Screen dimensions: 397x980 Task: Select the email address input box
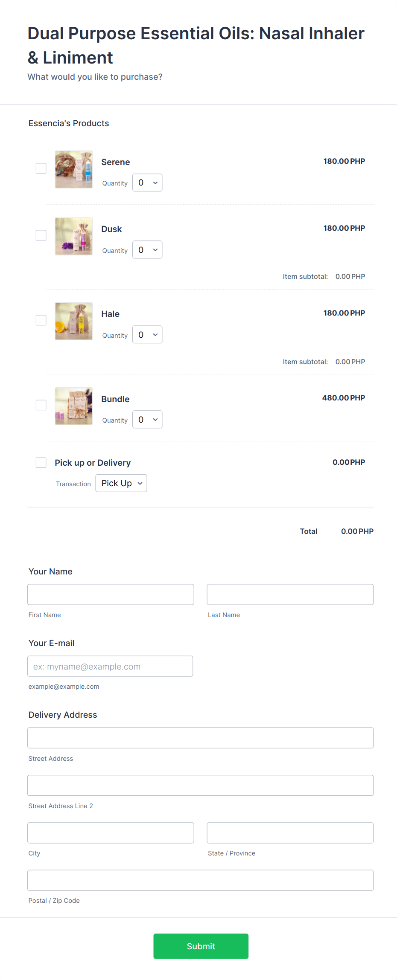[x=110, y=666]
